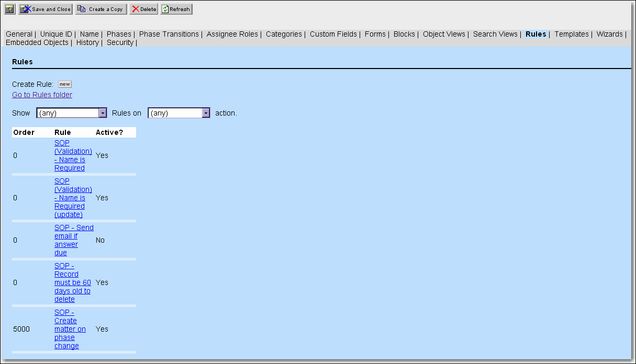Switch to the Phases tab
This screenshot has height=364, width=636.
pyautogui.click(x=119, y=34)
